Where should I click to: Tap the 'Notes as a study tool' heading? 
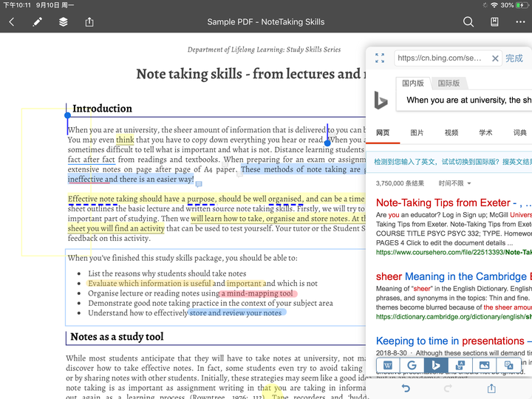(117, 337)
